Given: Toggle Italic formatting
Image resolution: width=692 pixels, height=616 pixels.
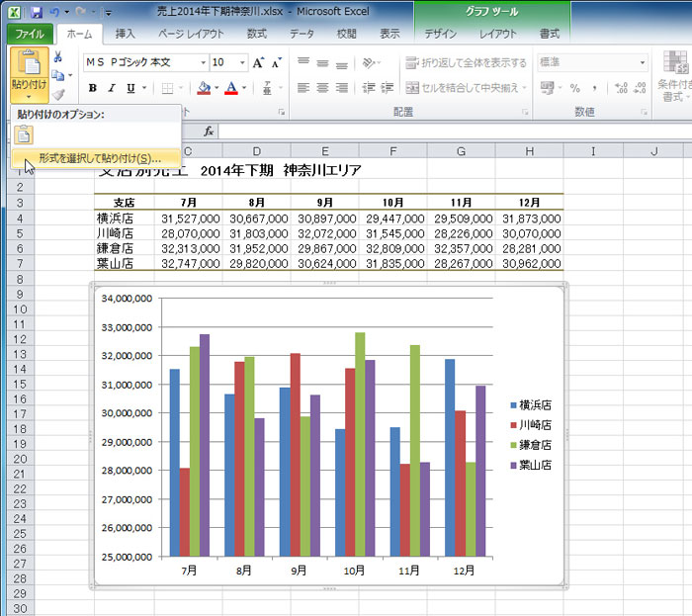Looking at the screenshot, I should tap(112, 88).
